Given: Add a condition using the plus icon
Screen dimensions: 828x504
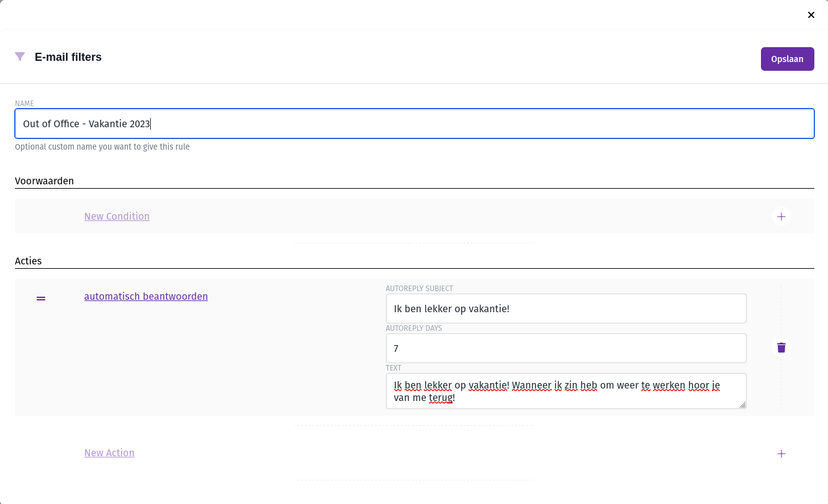Looking at the screenshot, I should click(781, 216).
